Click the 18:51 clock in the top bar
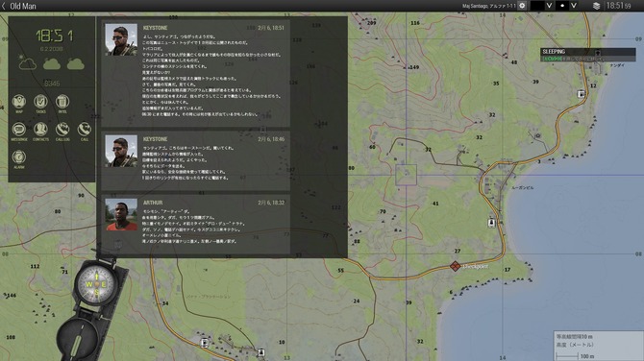The height and width of the screenshot is (361, 644). click(x=619, y=6)
